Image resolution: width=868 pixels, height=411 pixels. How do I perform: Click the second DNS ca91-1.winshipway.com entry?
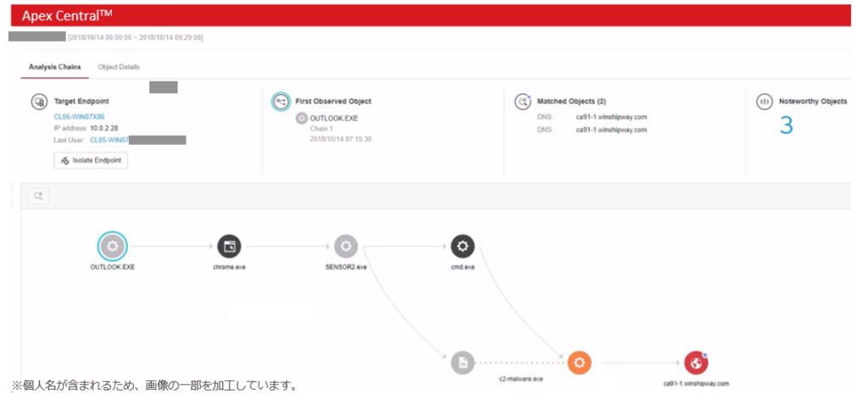point(611,130)
